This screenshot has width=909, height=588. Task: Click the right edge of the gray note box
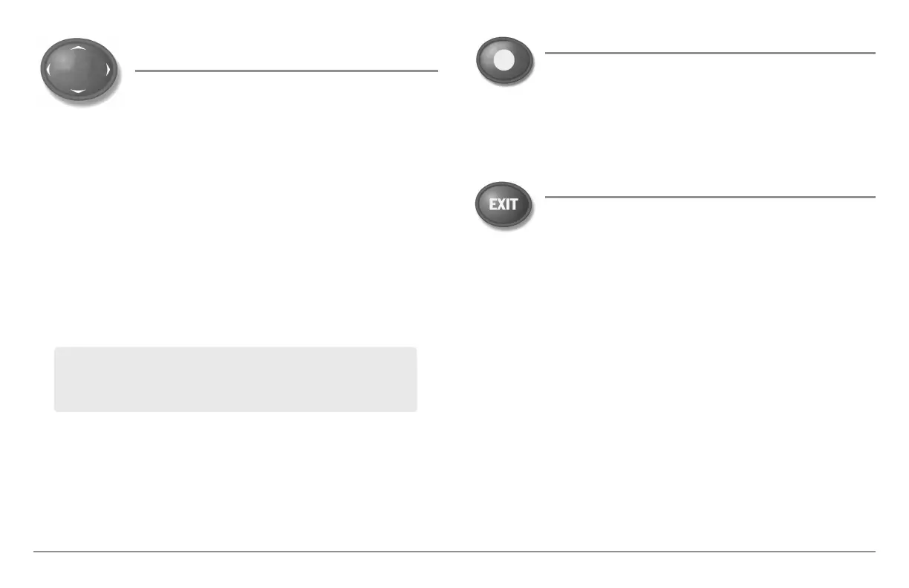coord(416,379)
